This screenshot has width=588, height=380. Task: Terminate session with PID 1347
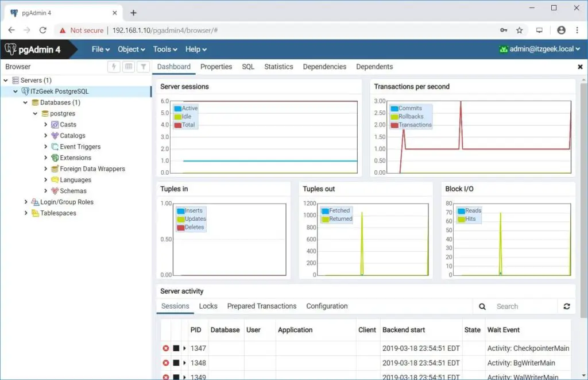click(166, 348)
